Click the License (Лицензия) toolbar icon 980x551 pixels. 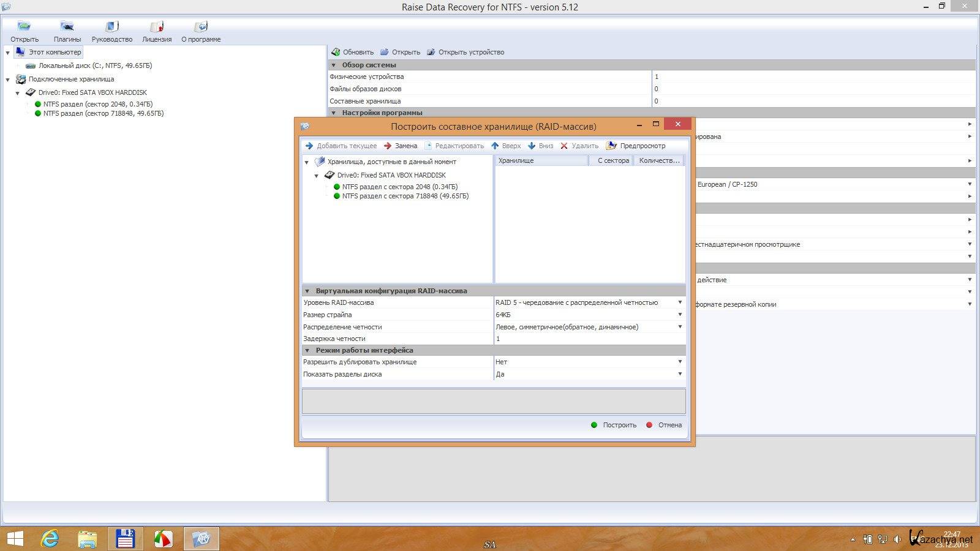tap(157, 27)
